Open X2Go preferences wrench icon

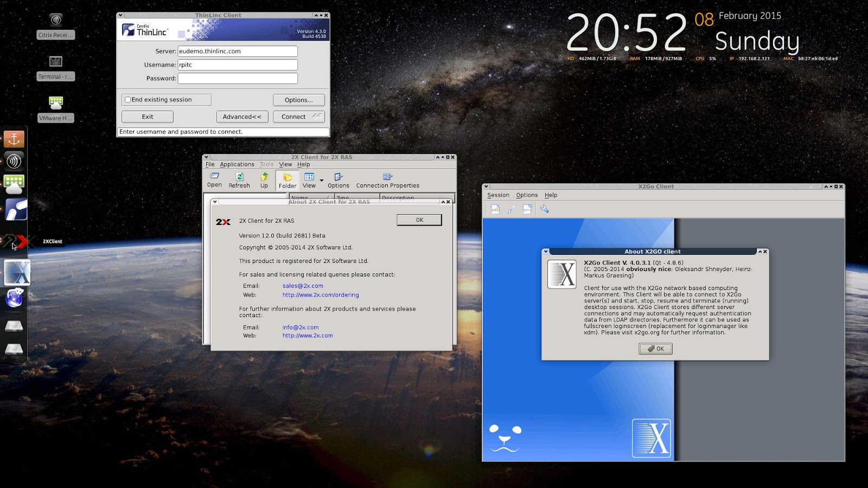545,209
